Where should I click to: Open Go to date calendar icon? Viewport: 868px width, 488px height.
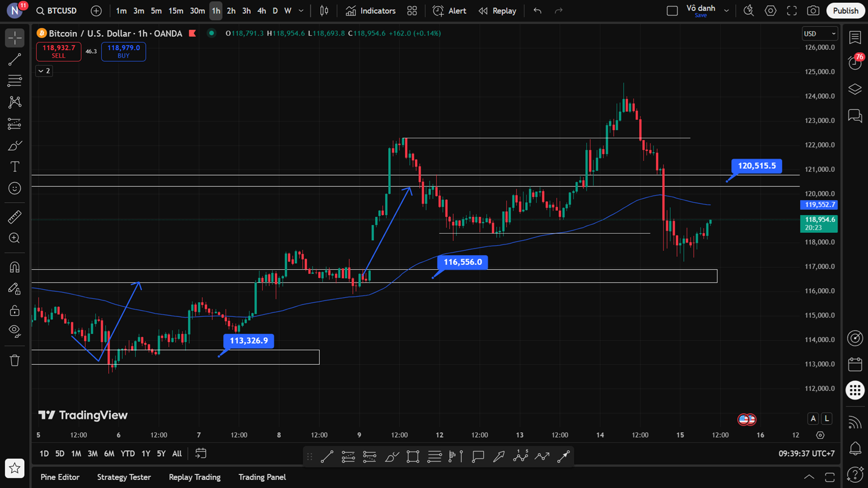[201, 454]
